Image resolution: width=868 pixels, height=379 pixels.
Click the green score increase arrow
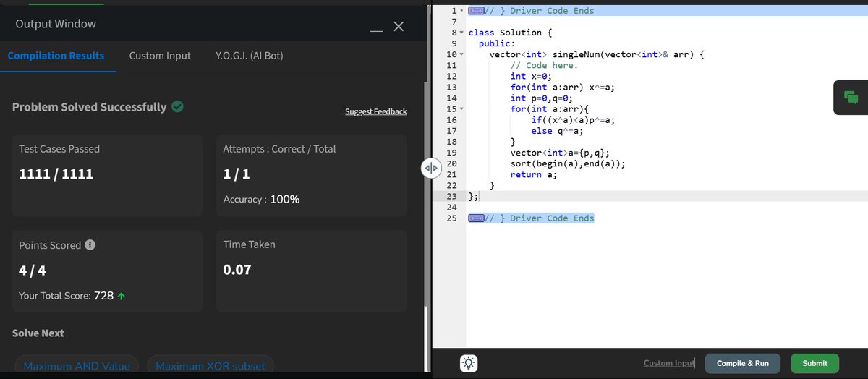[122, 296]
